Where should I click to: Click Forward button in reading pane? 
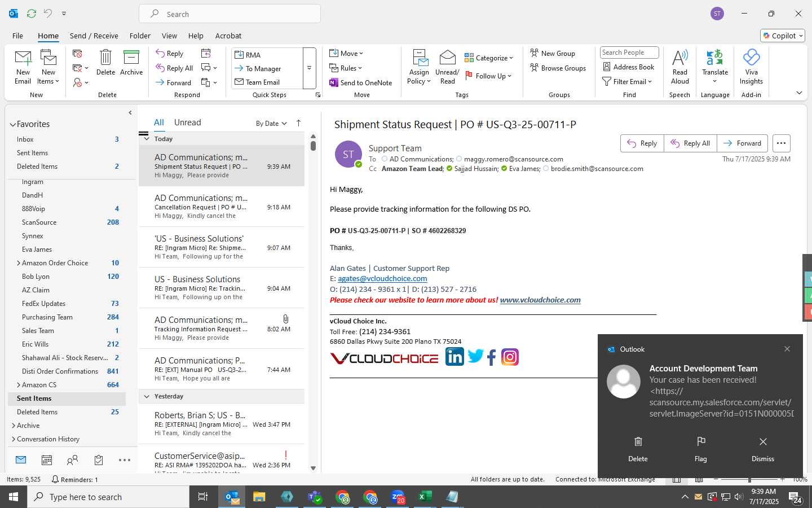(x=743, y=143)
